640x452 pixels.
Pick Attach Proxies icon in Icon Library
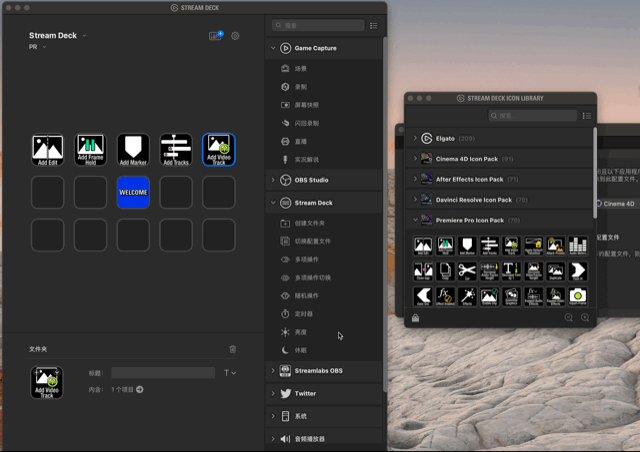[556, 246]
